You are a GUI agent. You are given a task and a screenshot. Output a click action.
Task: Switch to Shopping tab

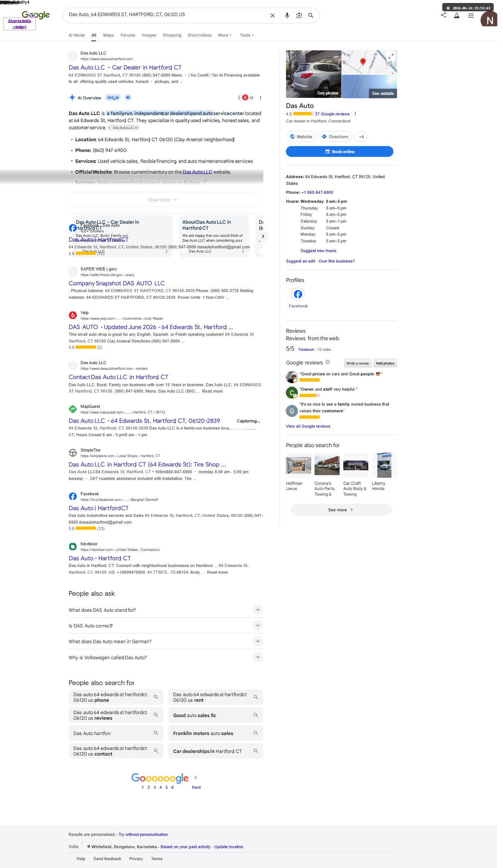(x=172, y=35)
